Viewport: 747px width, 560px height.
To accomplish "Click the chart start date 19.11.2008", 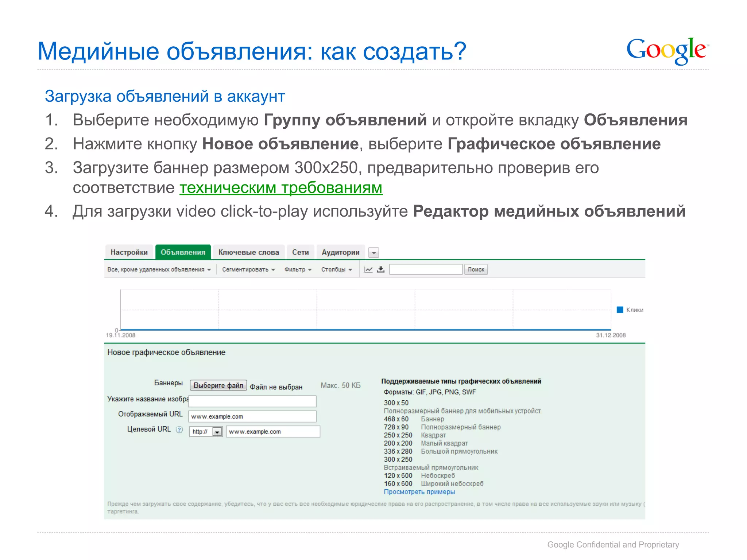I will (121, 335).
